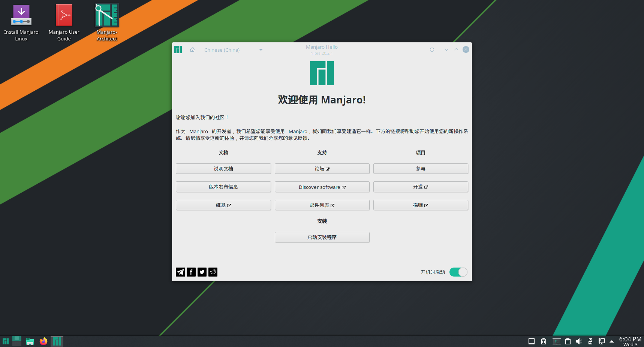Minimize the Manjaro Hello window

pos(446,49)
